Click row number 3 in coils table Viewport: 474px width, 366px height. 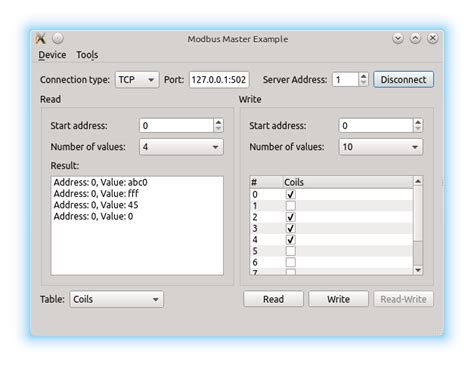(255, 228)
